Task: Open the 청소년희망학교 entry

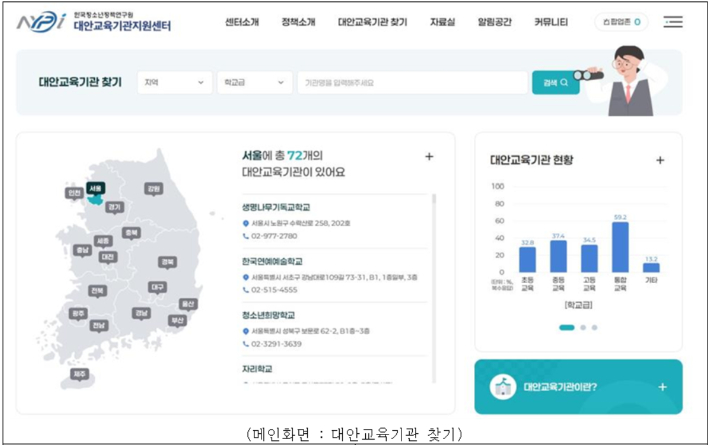Action: click(x=268, y=315)
